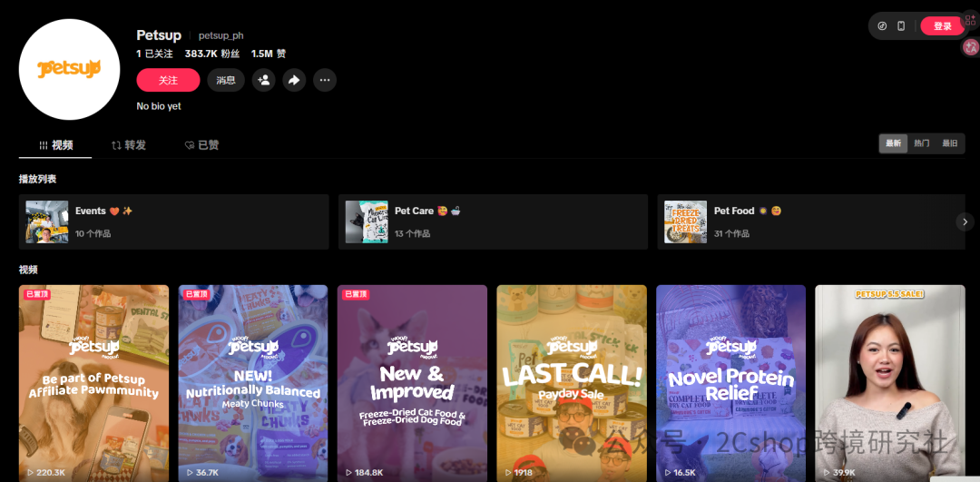Click the 36.7K play count icon
980x482 pixels.
click(190, 473)
